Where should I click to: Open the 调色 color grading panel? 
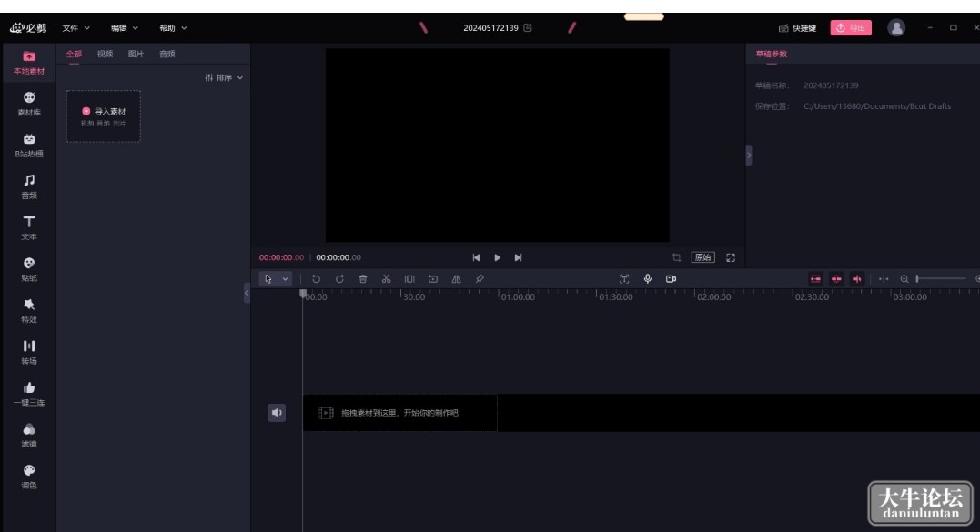click(29, 477)
